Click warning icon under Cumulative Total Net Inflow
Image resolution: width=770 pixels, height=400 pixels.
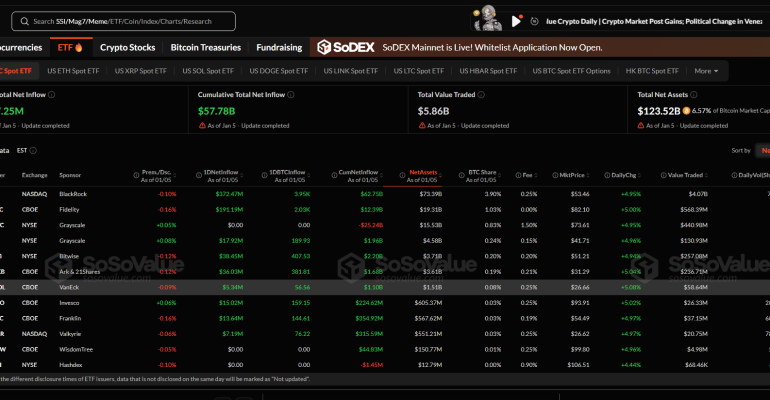tap(202, 125)
